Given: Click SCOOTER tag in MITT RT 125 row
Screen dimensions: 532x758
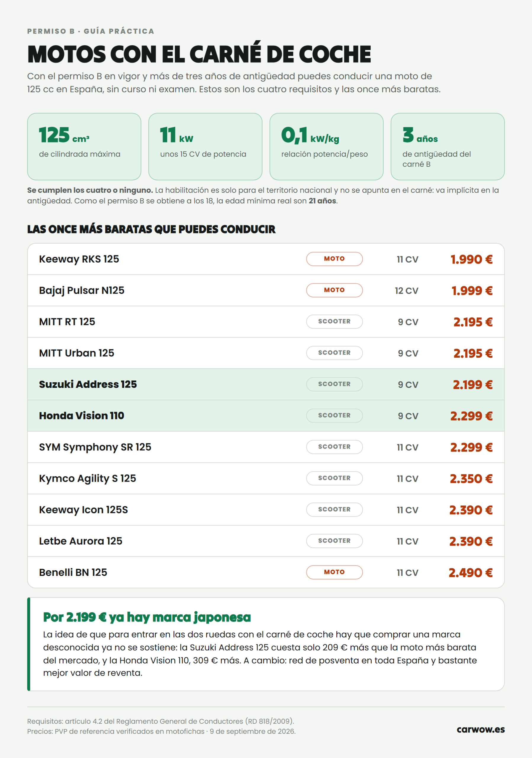Looking at the screenshot, I should click(334, 322).
